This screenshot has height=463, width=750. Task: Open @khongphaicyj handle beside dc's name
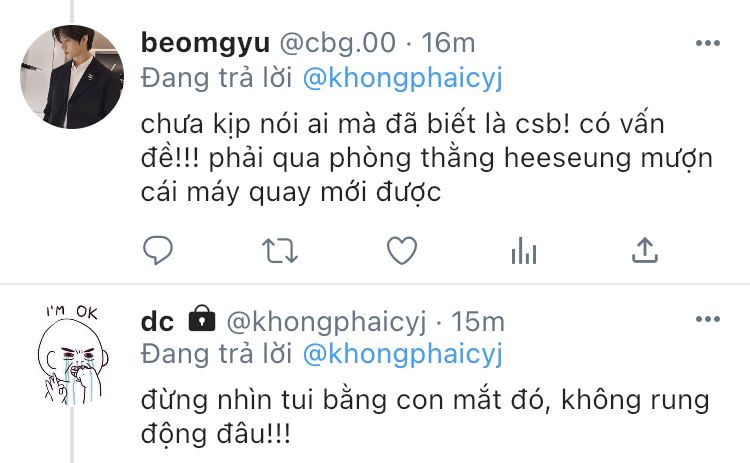[x=326, y=321]
